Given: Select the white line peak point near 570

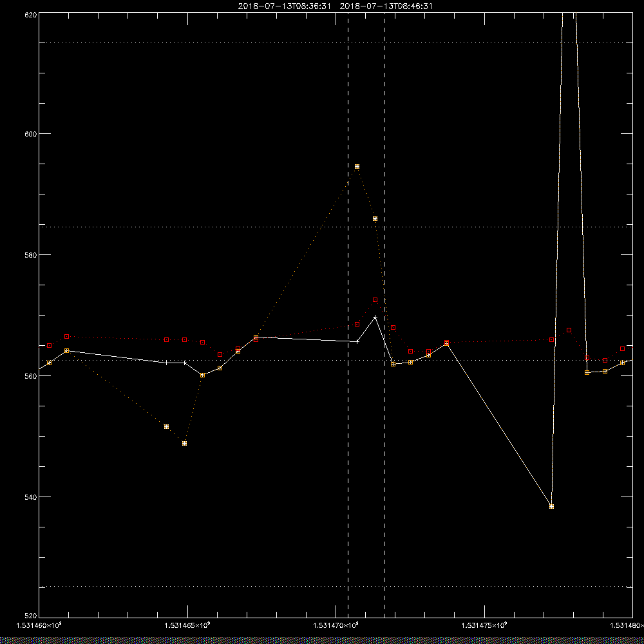Looking at the screenshot, I should click(x=375, y=317).
